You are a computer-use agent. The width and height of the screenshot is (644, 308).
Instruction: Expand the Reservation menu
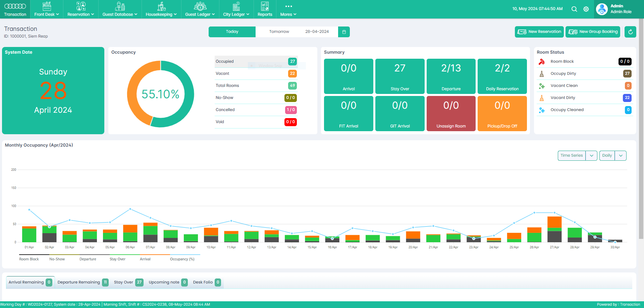pos(80,9)
